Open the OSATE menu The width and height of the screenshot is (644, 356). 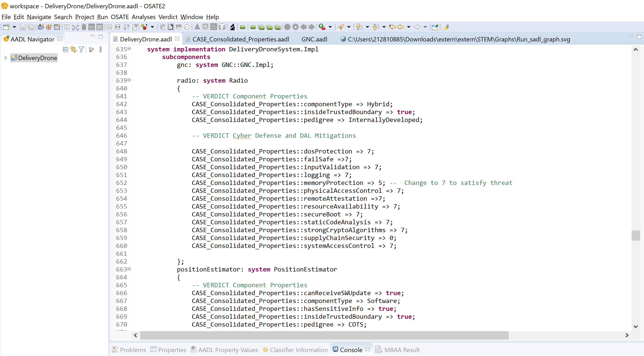click(120, 17)
